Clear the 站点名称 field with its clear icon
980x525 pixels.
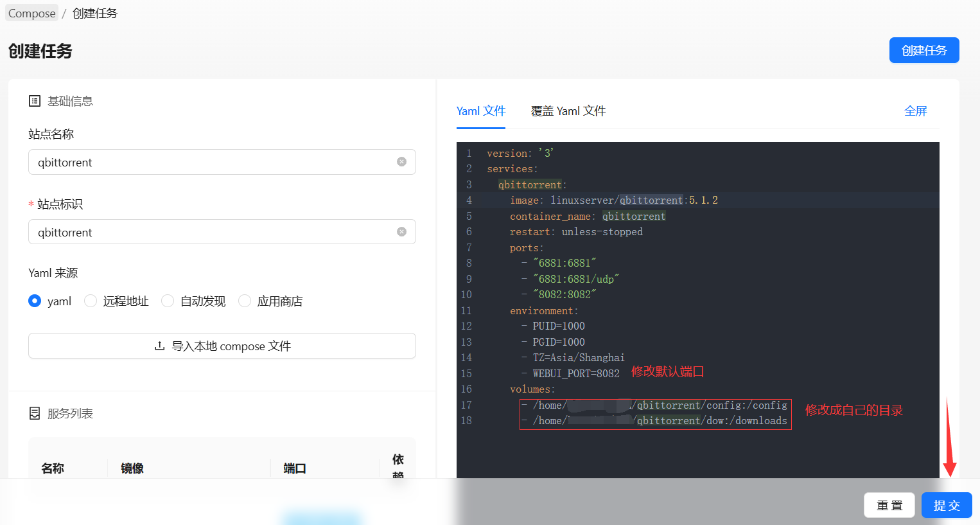pyautogui.click(x=401, y=162)
